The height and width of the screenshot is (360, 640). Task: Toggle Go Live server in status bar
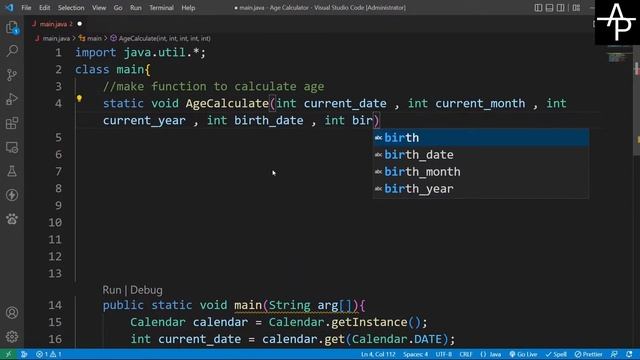[523, 354]
